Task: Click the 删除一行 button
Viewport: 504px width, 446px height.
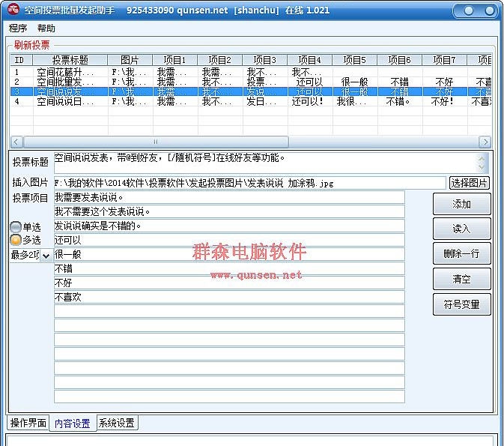Action: point(461,253)
